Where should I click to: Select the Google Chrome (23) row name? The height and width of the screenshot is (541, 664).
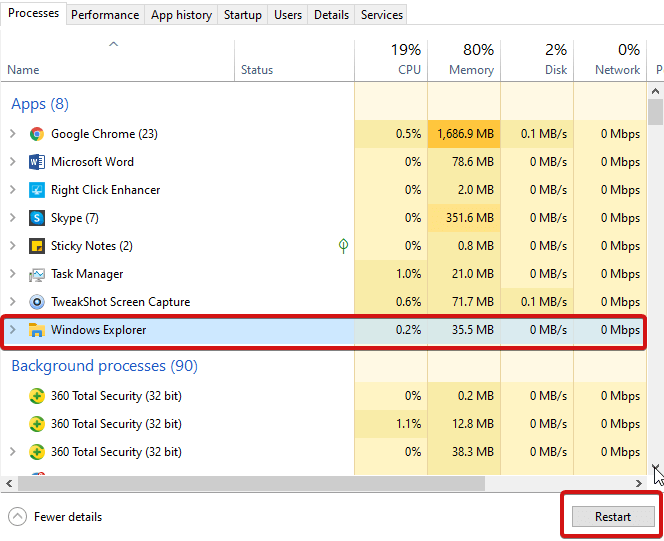(x=104, y=134)
